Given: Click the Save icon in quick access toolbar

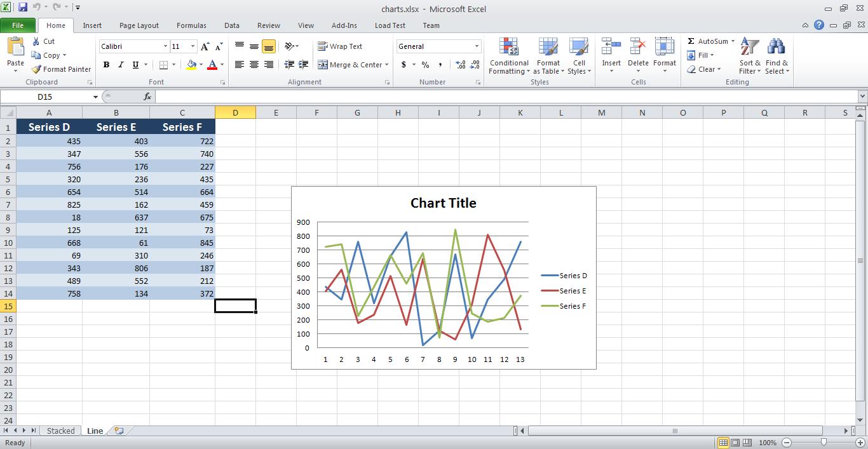Looking at the screenshot, I should [x=23, y=8].
